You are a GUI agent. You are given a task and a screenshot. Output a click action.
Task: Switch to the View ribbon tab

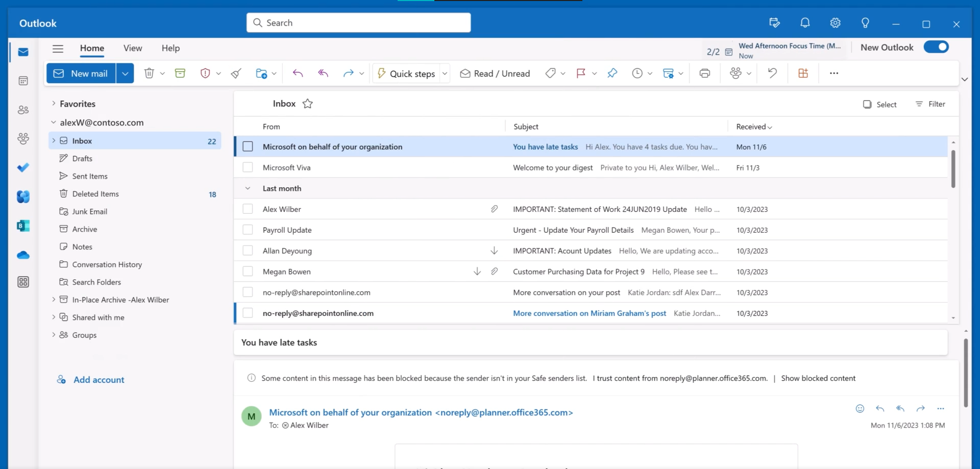132,48
